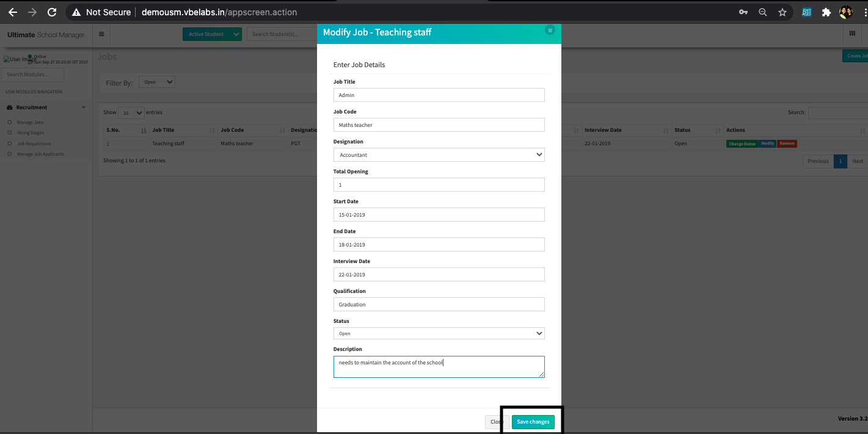Open the Chrome profile avatar
This screenshot has width=868, height=434.
[x=846, y=12]
